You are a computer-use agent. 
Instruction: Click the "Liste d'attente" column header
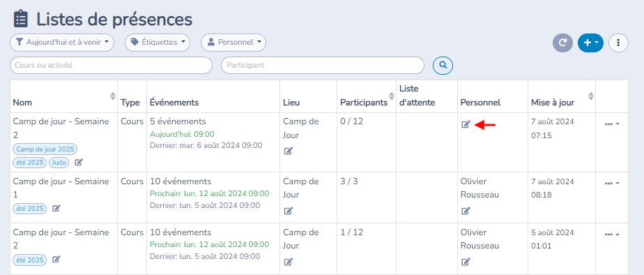417,96
